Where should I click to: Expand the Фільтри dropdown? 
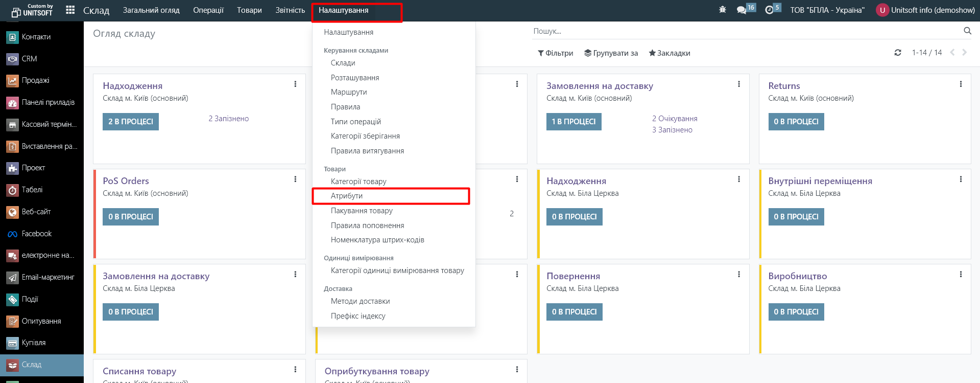tap(556, 53)
